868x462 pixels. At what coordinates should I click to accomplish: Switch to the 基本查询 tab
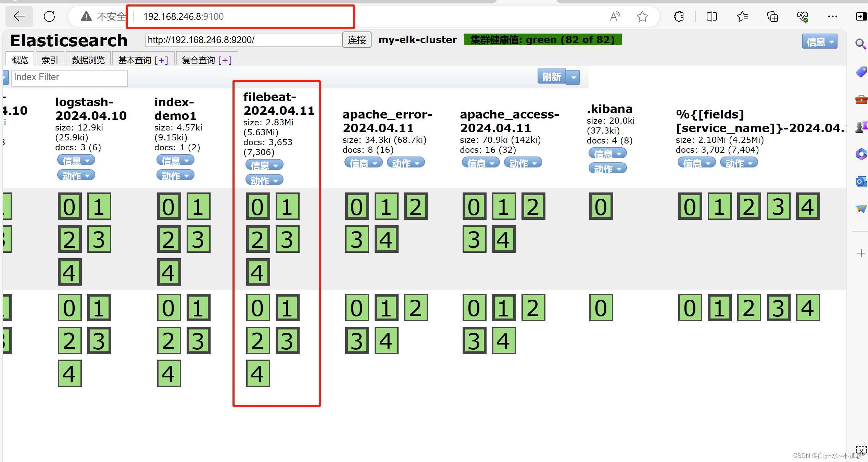tap(135, 60)
